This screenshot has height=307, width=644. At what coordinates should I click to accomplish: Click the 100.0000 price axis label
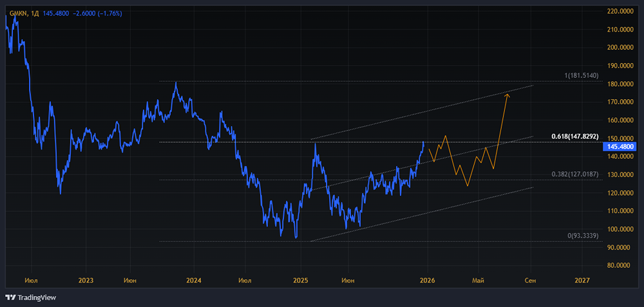[620, 229]
